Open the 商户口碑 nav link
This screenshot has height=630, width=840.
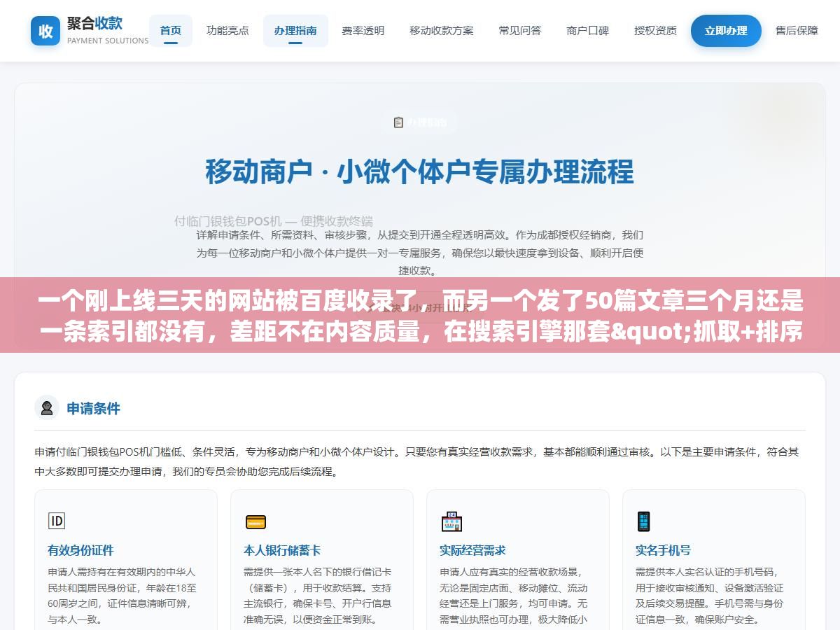588,31
